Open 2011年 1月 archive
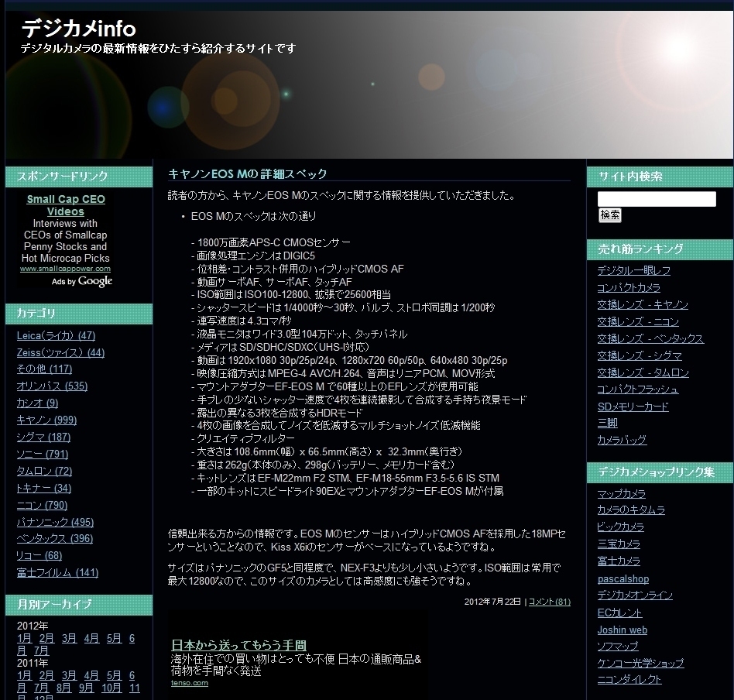The image size is (734, 700). point(24,676)
